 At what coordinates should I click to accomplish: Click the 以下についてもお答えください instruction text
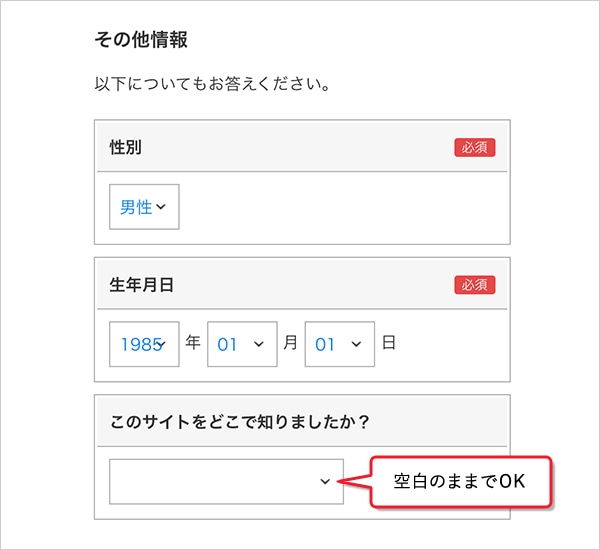tap(212, 85)
